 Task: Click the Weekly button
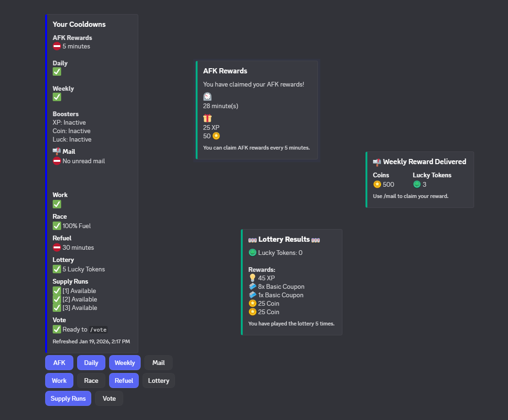coord(125,363)
